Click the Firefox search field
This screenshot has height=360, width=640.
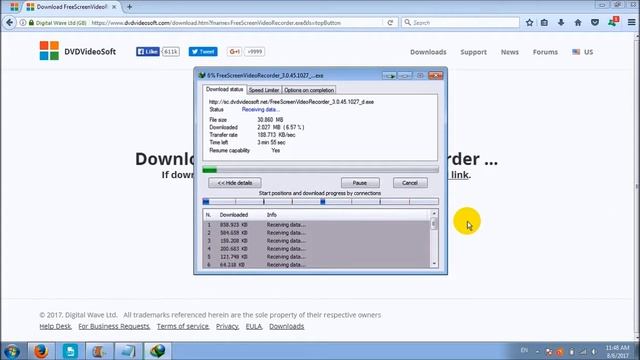coord(460,23)
